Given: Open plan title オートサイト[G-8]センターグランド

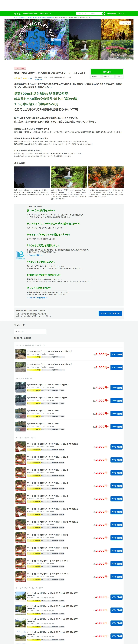Looking at the screenshot, I should pos(47,535).
